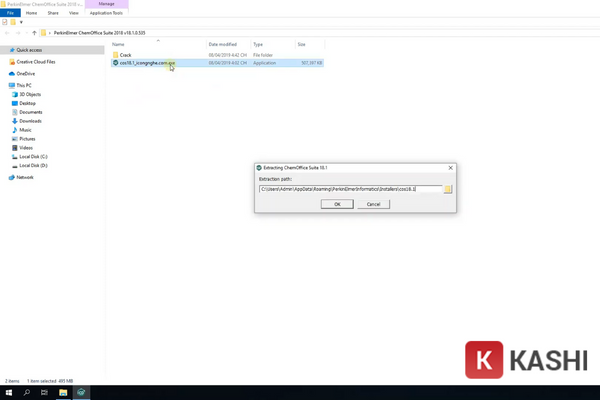Screen dimensions: 600x400
Task: Open Creative Cloud Files in sidebar
Action: tap(37, 61)
